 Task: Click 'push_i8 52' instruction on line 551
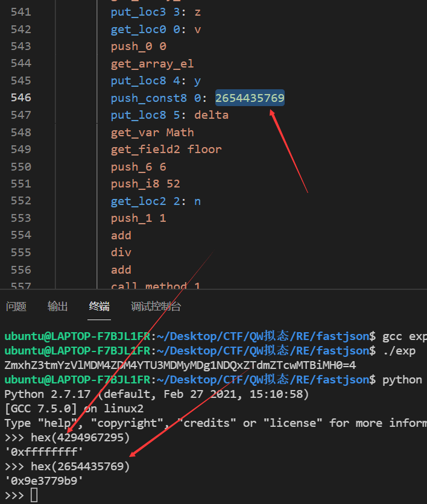145,183
